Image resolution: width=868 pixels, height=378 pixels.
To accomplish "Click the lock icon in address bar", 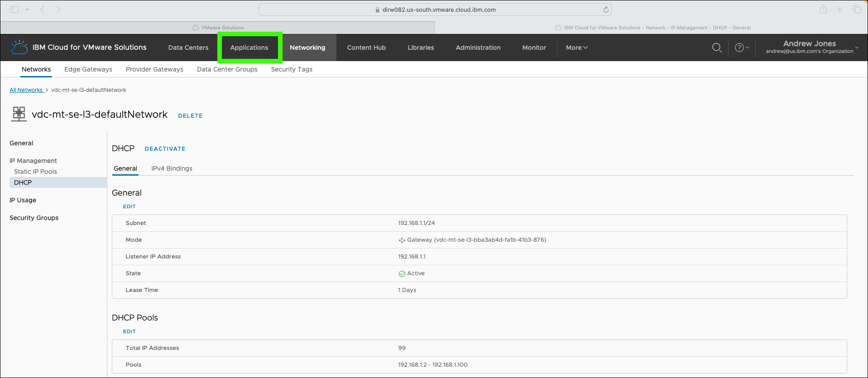I will (378, 10).
